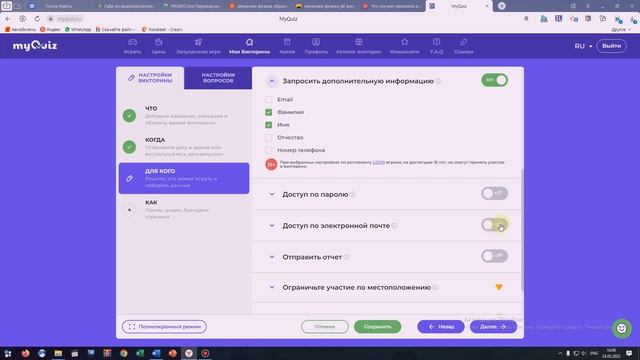Viewport: 640px width, 360px height.
Task: Select the ЧТО step in sidebar
Action: (x=184, y=116)
